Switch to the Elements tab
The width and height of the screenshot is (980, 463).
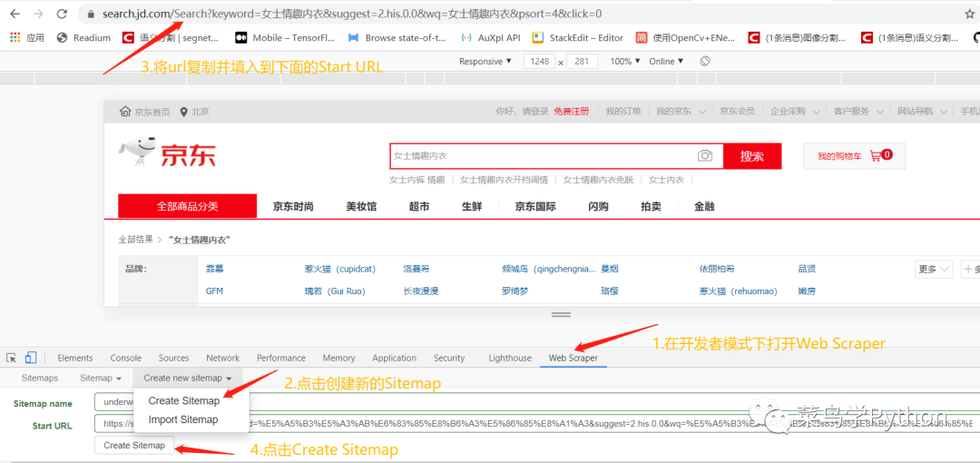pyautogui.click(x=75, y=358)
